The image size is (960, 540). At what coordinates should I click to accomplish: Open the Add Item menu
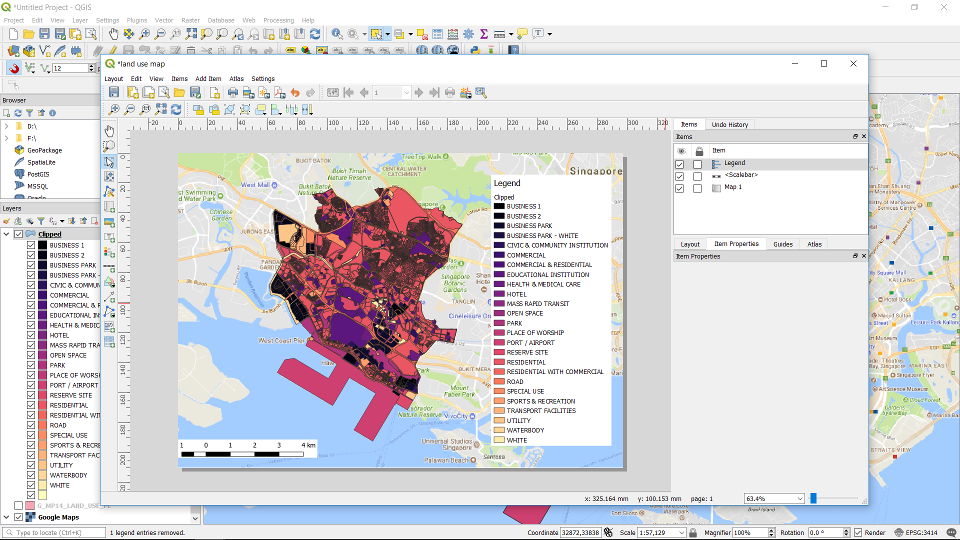pyautogui.click(x=208, y=78)
